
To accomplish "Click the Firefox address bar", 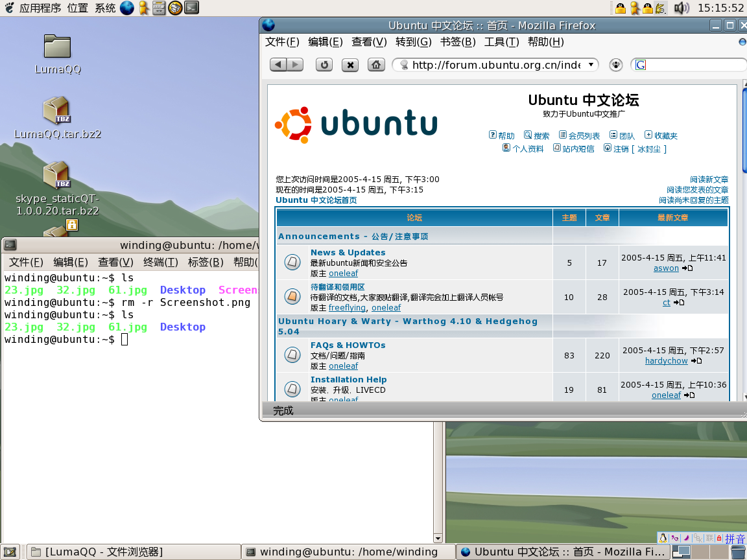I will coord(495,65).
